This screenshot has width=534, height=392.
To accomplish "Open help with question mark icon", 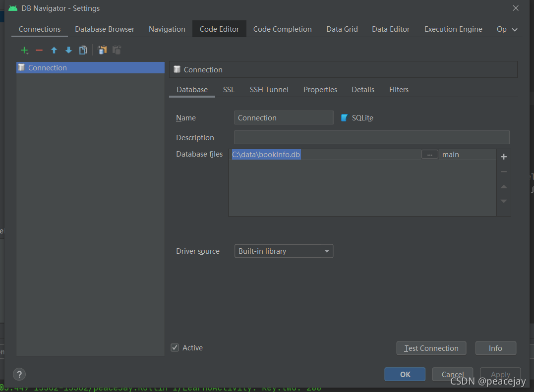I will 19,374.
